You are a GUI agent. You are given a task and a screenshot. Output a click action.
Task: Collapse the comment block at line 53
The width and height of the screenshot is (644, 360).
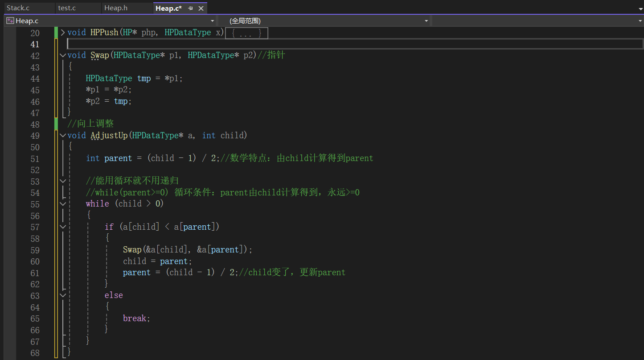click(x=63, y=181)
